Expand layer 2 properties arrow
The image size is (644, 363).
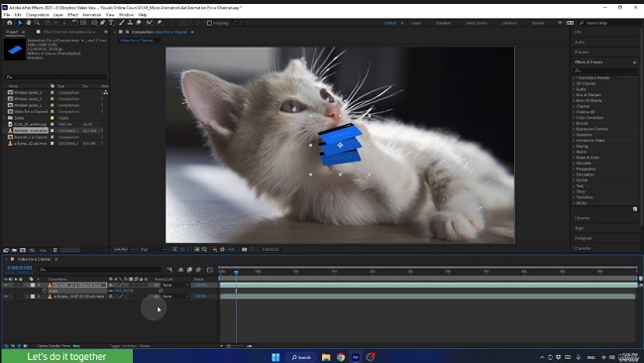click(x=28, y=296)
